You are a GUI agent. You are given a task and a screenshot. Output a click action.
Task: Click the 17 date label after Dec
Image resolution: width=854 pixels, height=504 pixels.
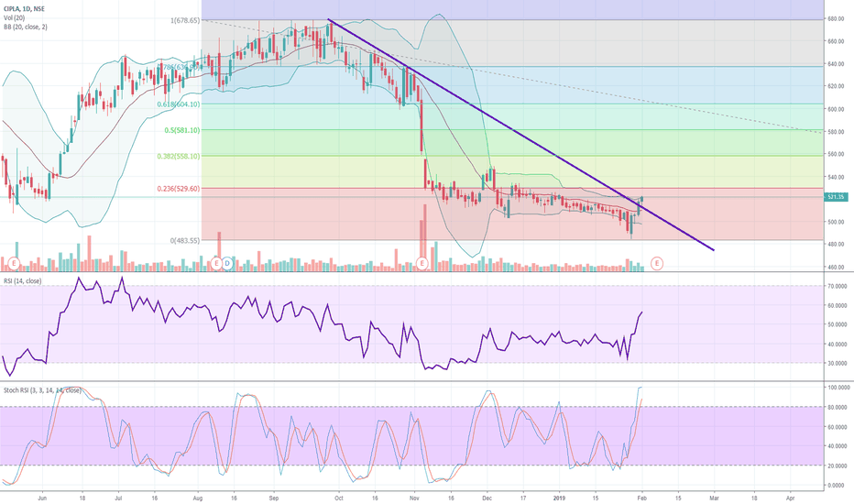523,498
